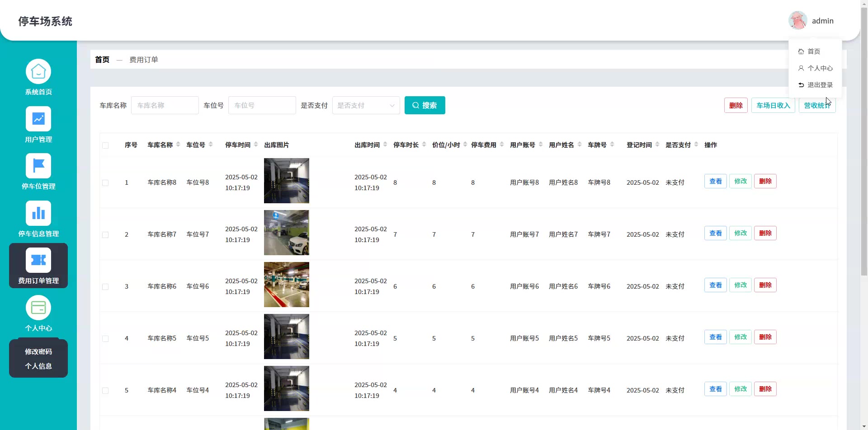Viewport: 868px width, 430px height.
Task: Click the admin avatar image
Action: tap(797, 21)
